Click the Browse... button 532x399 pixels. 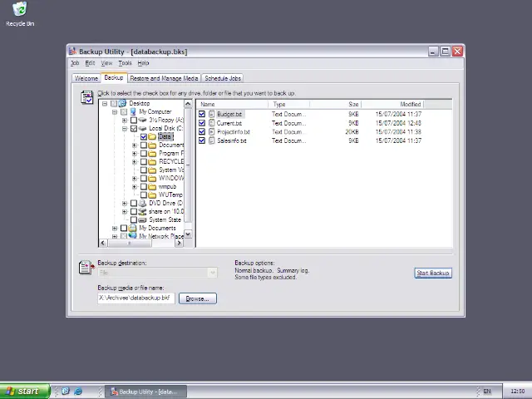[x=197, y=298]
